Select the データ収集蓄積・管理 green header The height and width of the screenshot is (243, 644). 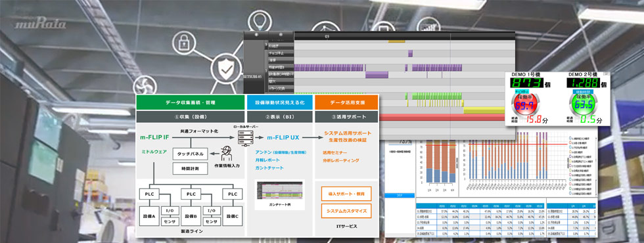click(x=190, y=102)
